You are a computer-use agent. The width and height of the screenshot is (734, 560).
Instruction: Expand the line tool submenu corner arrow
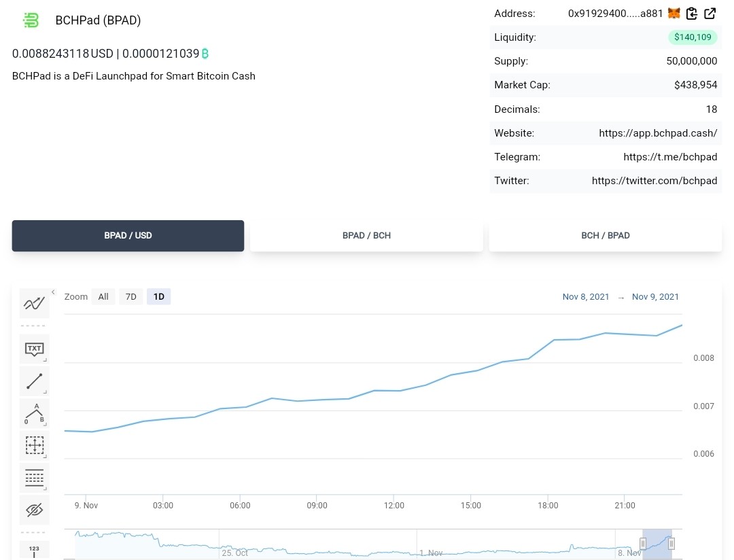(x=46, y=392)
